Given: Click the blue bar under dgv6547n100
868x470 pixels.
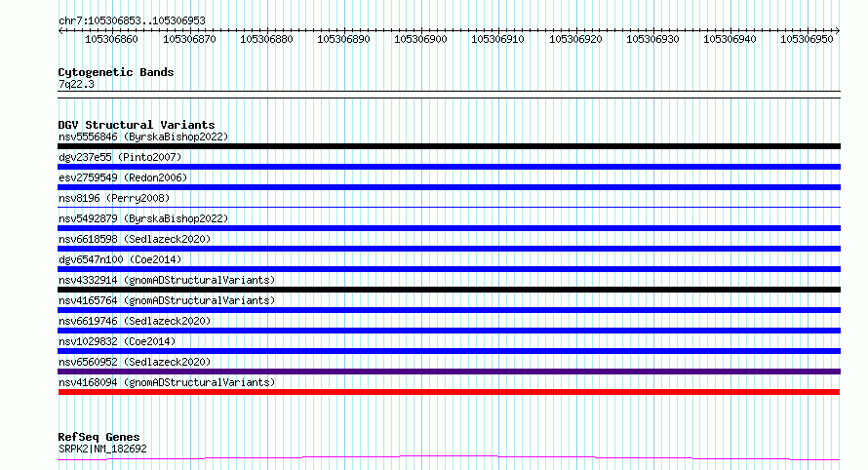Looking at the screenshot, I should point(449,269).
